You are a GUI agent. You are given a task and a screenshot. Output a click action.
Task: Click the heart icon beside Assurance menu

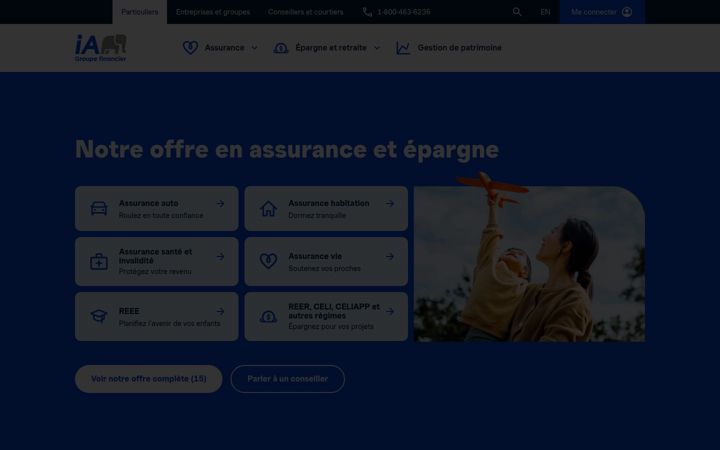pyautogui.click(x=190, y=48)
